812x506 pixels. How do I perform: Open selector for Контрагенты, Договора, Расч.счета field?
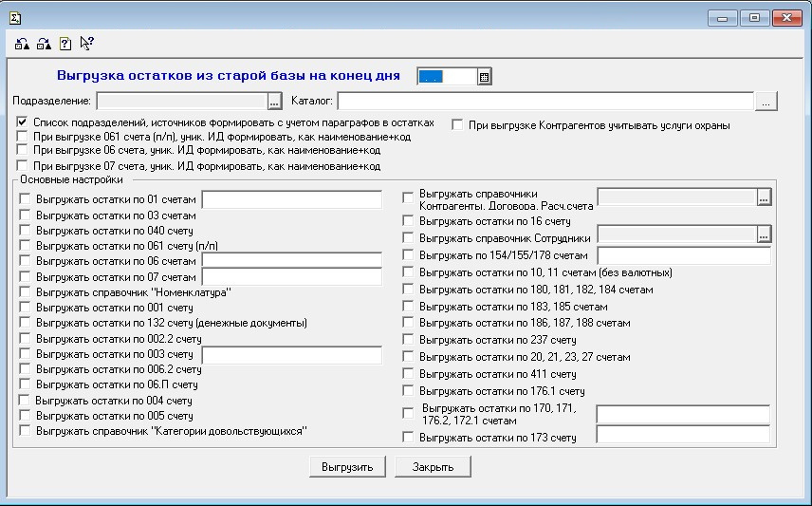pyautogui.click(x=765, y=197)
